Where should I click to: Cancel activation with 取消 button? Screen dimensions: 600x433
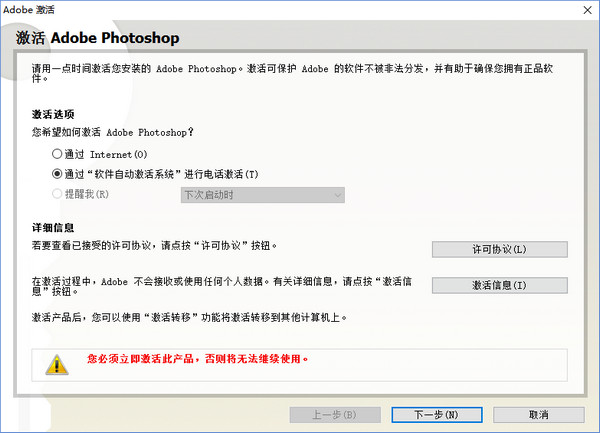coord(538,414)
